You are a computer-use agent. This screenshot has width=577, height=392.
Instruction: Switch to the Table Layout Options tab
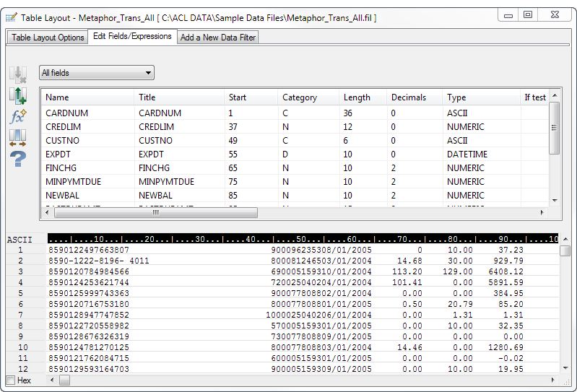point(48,38)
